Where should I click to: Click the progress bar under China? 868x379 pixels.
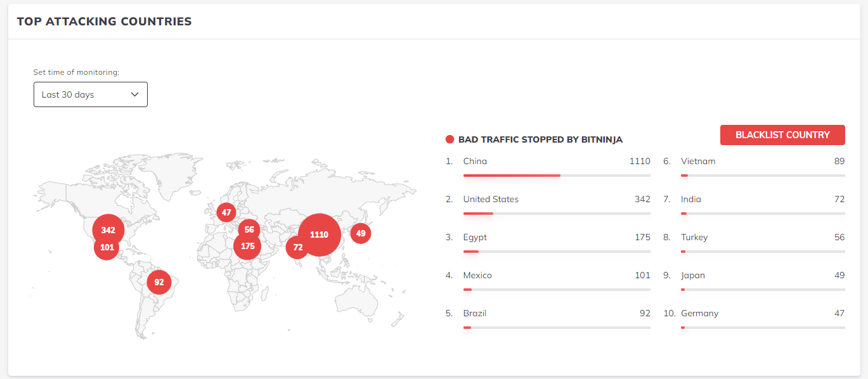[556, 175]
